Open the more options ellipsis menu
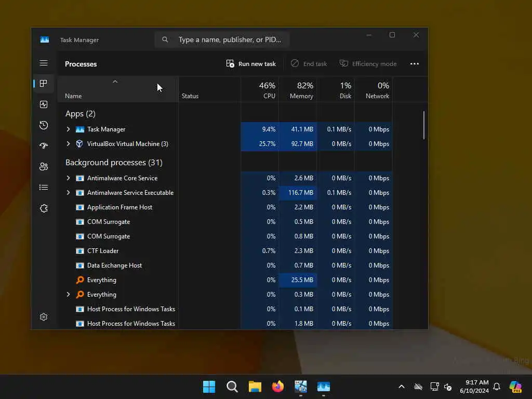The width and height of the screenshot is (532, 399). (x=414, y=64)
